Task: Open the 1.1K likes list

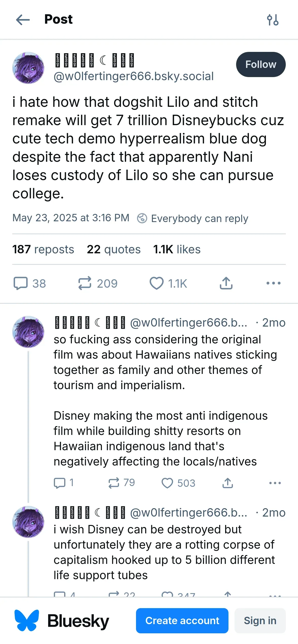Action: (x=177, y=249)
